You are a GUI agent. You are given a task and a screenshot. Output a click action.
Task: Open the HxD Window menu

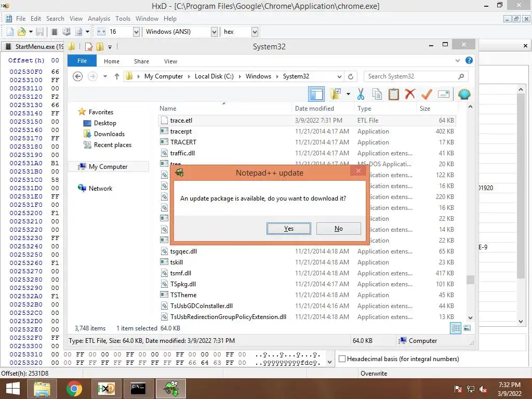147,19
